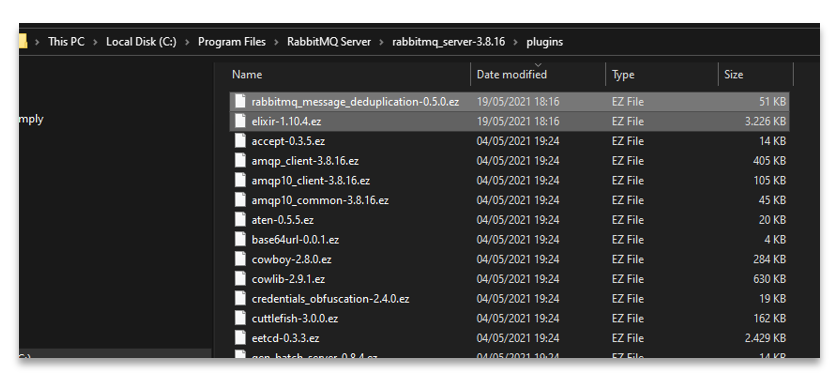Click the file icon next to amqp10_client-3.8.16.ez
Screen dimensions: 838x381
[241, 181]
